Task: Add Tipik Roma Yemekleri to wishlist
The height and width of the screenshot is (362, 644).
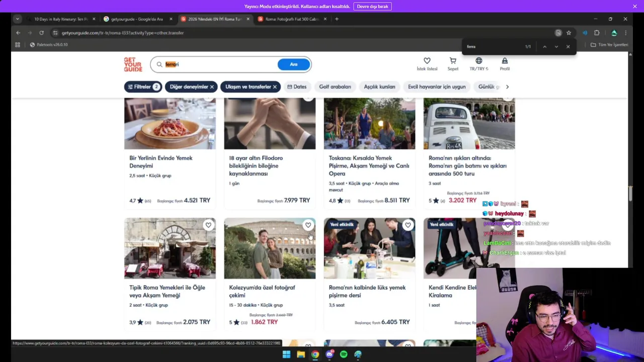Action: click(208, 225)
